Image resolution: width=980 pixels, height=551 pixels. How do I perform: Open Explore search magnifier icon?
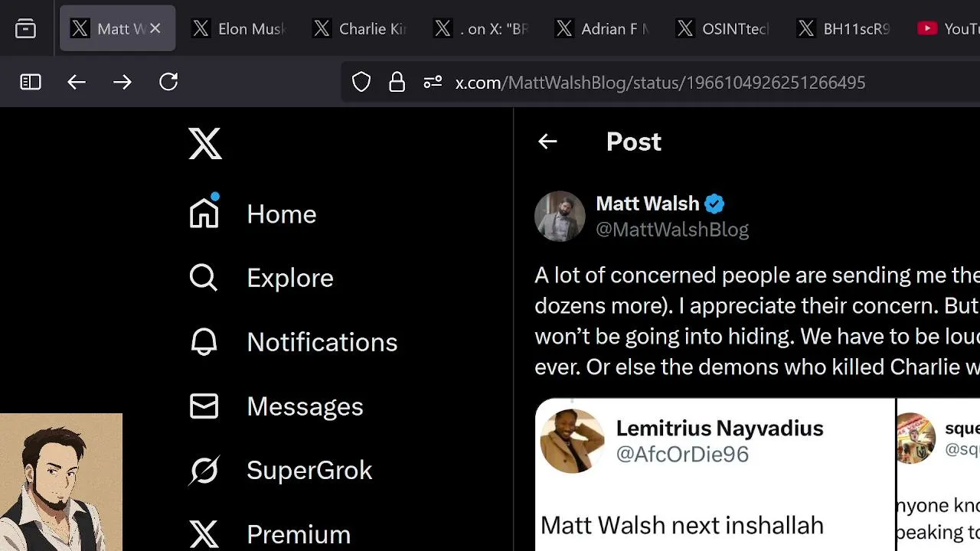coord(204,278)
